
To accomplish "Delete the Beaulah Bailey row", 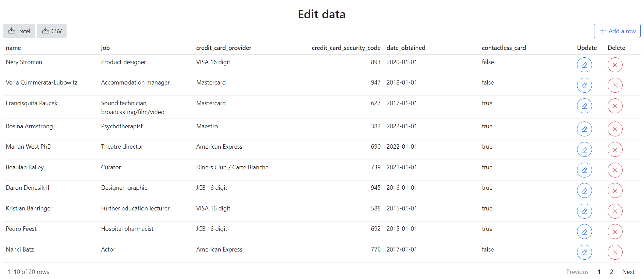I will tap(615, 170).
